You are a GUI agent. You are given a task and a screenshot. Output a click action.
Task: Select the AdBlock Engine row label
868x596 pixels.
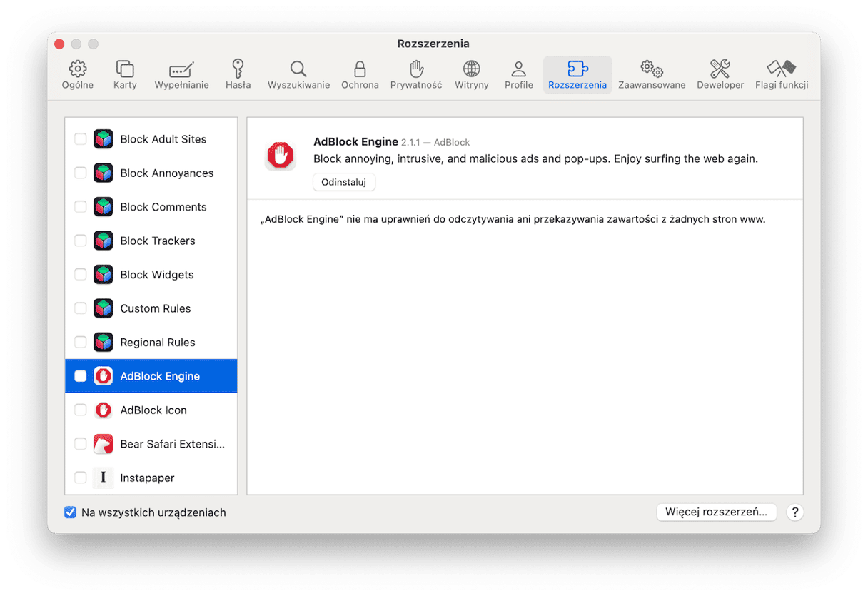[x=160, y=376]
